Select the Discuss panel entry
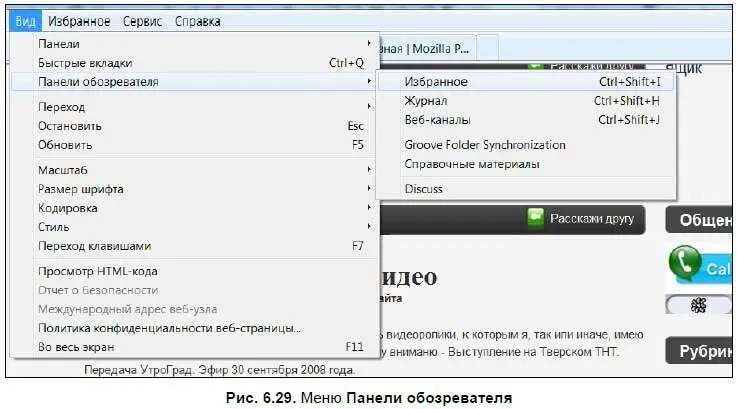 pyautogui.click(x=423, y=189)
